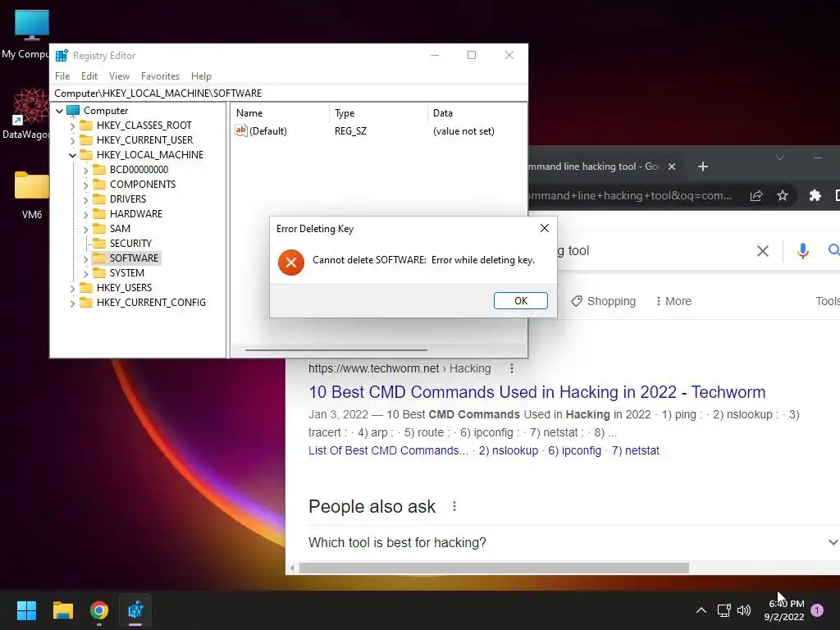Screen dimensions: 840x630
Task: Expand the COMPONENTS key
Action: (x=85, y=185)
